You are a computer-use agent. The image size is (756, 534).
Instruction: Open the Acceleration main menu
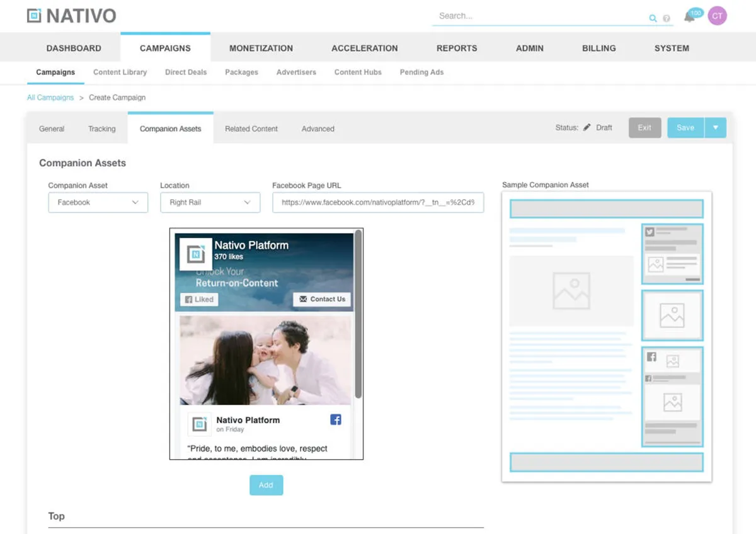pyautogui.click(x=365, y=48)
